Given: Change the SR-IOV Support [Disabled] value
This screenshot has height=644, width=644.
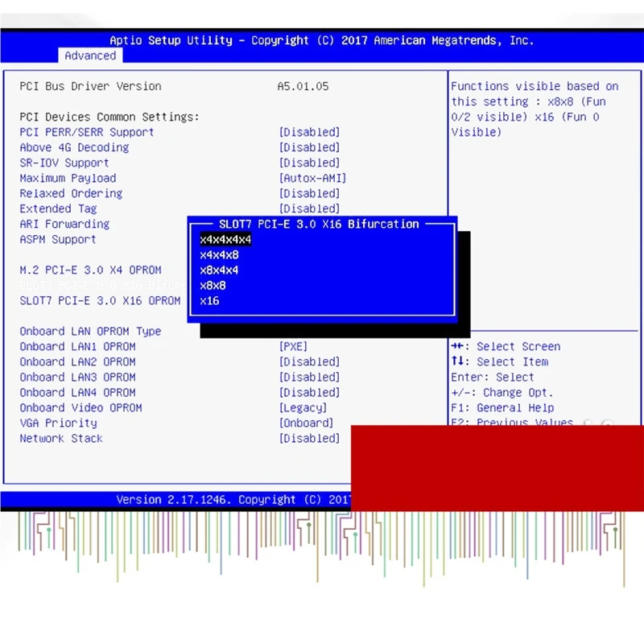Looking at the screenshot, I should tap(310, 163).
